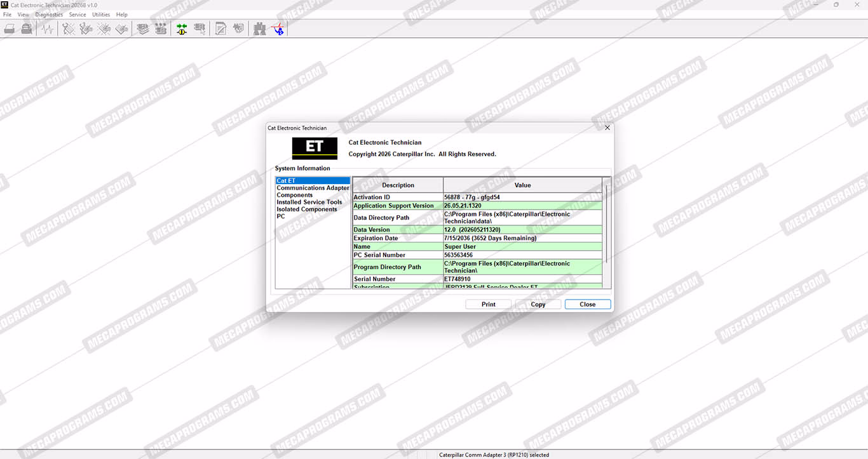This screenshot has height=459, width=868.
Task: Click the notepad-with-pencil toolbar icon
Action: pyautogui.click(x=220, y=29)
